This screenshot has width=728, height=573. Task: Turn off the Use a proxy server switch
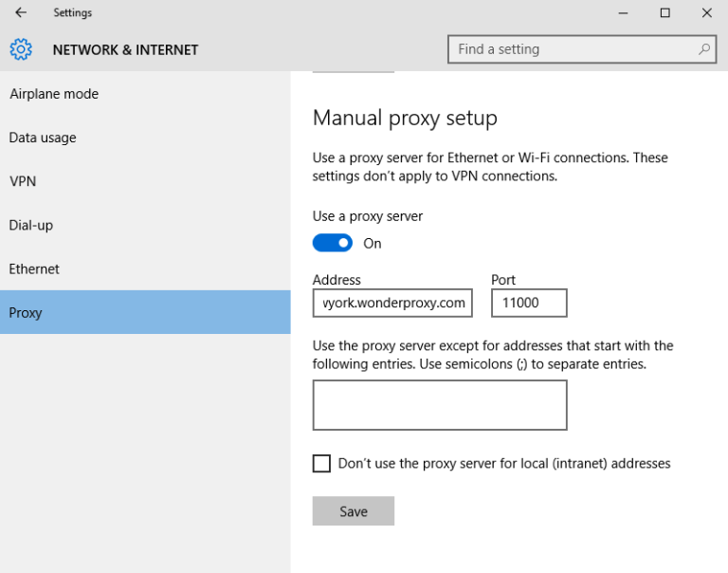pyautogui.click(x=333, y=244)
